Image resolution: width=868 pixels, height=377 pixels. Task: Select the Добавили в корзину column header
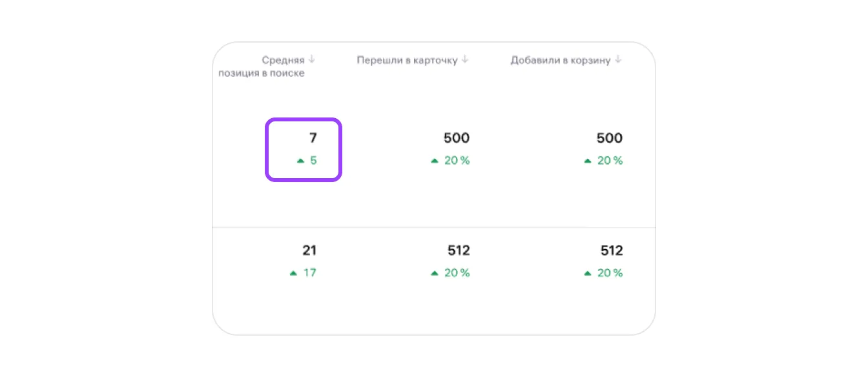[x=560, y=60]
